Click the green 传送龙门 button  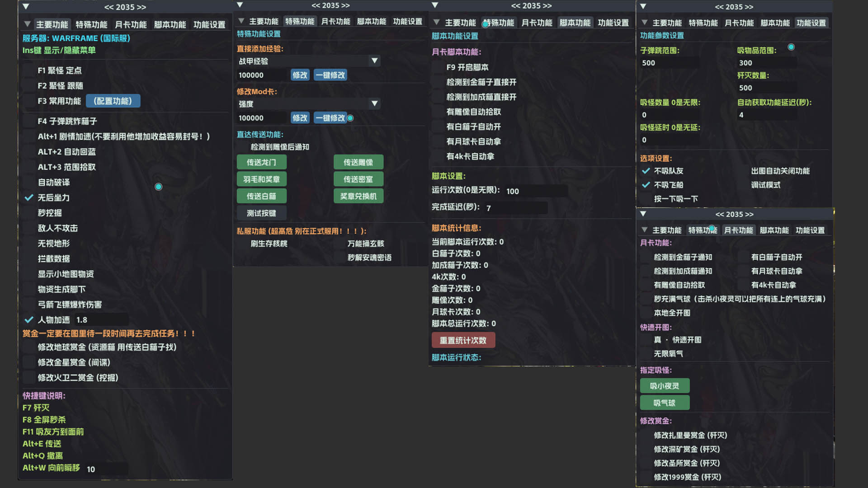click(x=261, y=162)
